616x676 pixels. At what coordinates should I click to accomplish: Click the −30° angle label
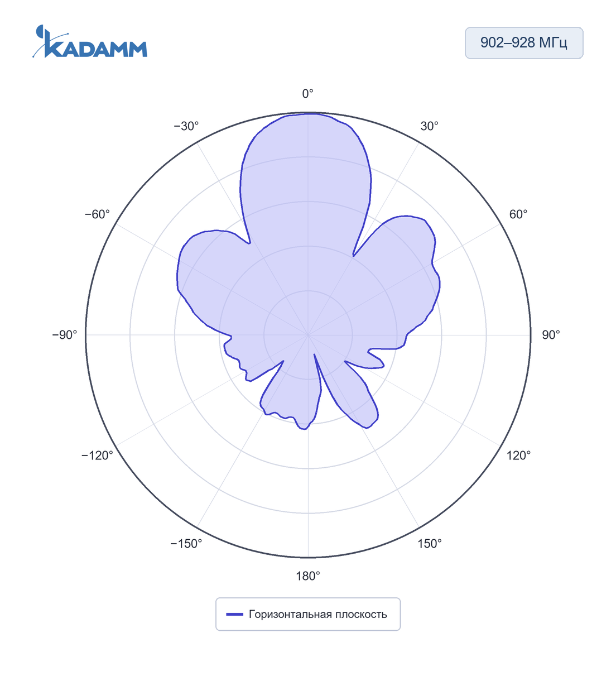(x=186, y=126)
